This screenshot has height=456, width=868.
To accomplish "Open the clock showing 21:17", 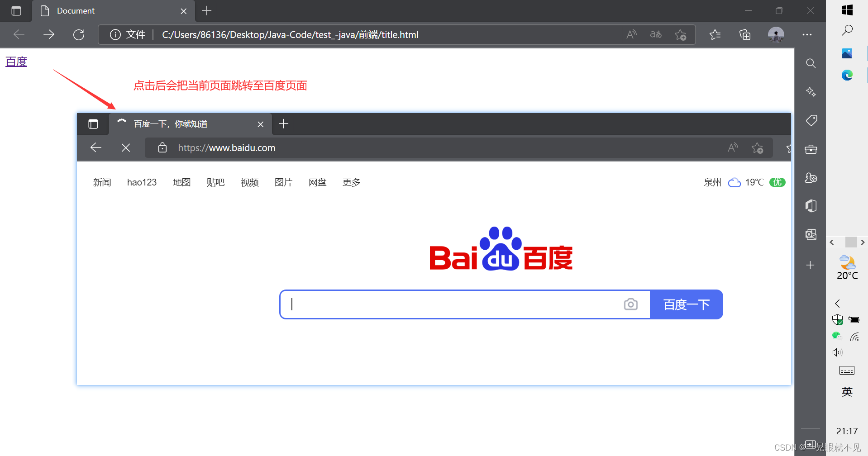I will pyautogui.click(x=847, y=431).
